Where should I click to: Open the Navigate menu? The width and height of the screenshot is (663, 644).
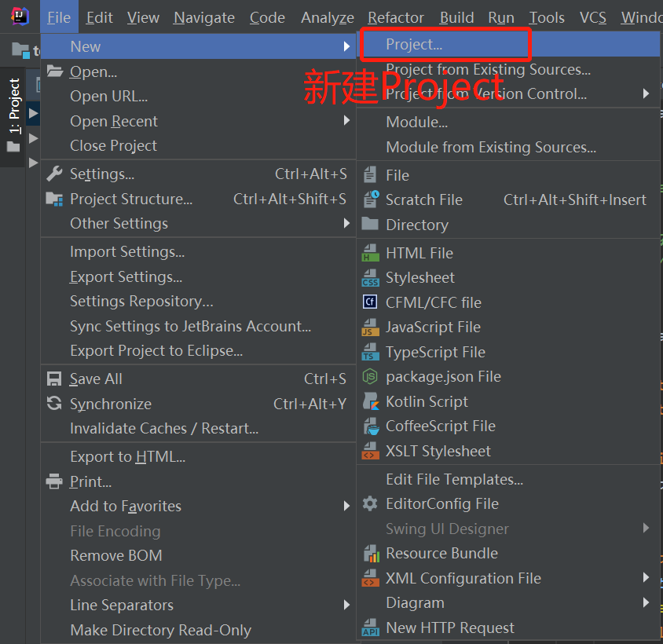click(204, 17)
